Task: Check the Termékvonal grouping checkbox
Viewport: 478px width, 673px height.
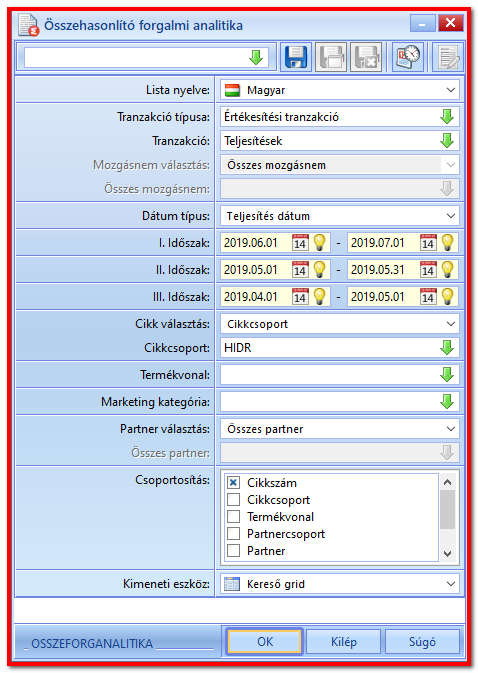Action: pyautogui.click(x=233, y=517)
